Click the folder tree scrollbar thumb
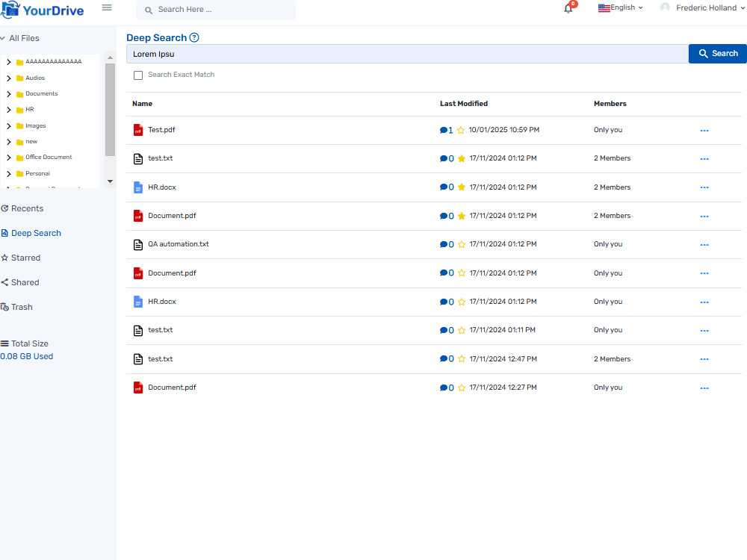Image resolution: width=747 pixels, height=560 pixels. (x=110, y=110)
